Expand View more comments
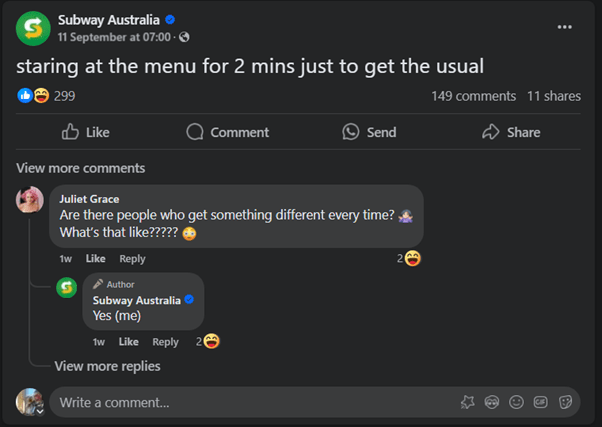Image resolution: width=602 pixels, height=427 pixels. (x=80, y=168)
